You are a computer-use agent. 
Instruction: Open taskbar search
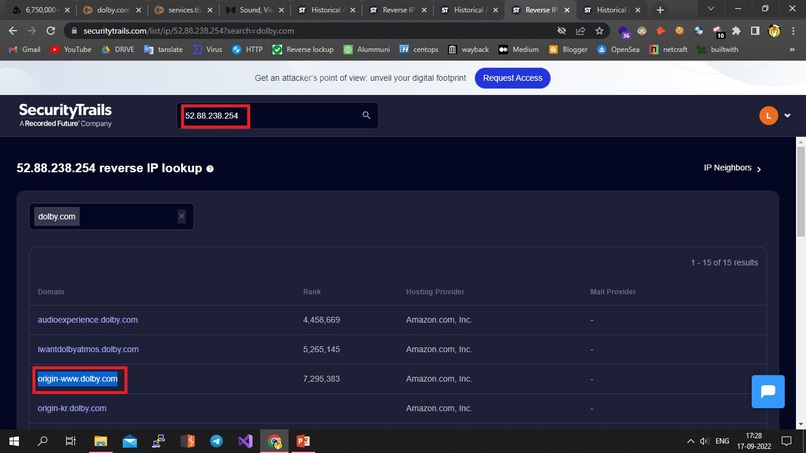click(43, 441)
